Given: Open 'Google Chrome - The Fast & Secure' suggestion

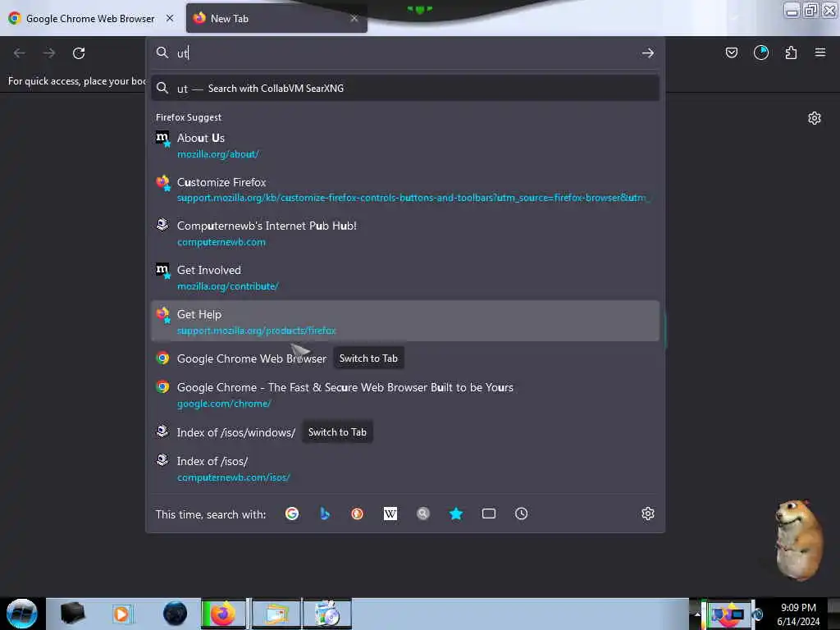Looking at the screenshot, I should [405, 395].
